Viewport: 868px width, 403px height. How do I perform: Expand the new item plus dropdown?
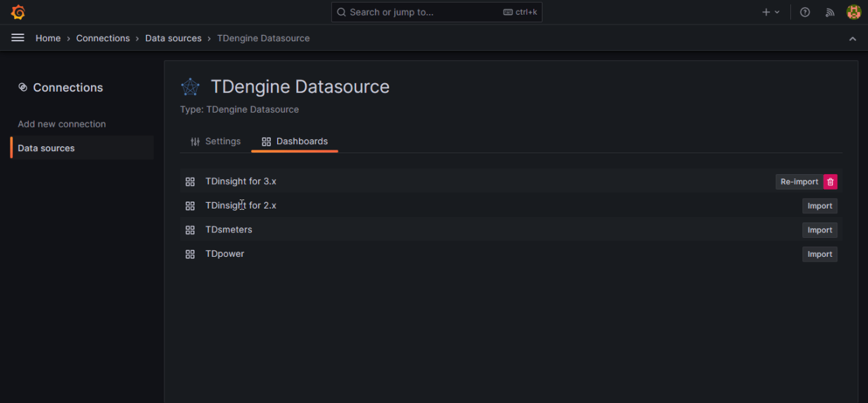pyautogui.click(x=771, y=12)
